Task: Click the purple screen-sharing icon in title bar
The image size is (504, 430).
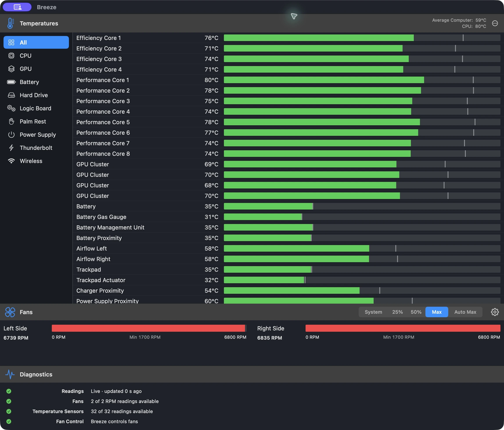Action: pyautogui.click(x=17, y=7)
